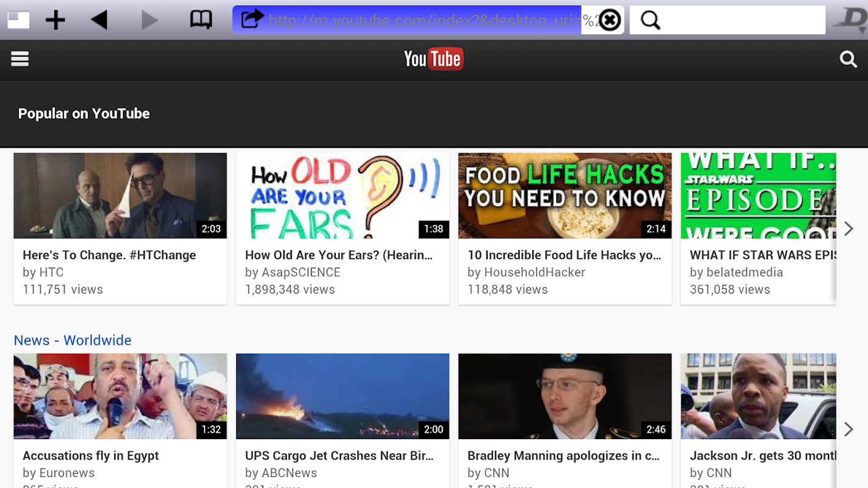The height and width of the screenshot is (488, 868).
Task: Open the browser tabs/windows icon
Action: [x=18, y=20]
